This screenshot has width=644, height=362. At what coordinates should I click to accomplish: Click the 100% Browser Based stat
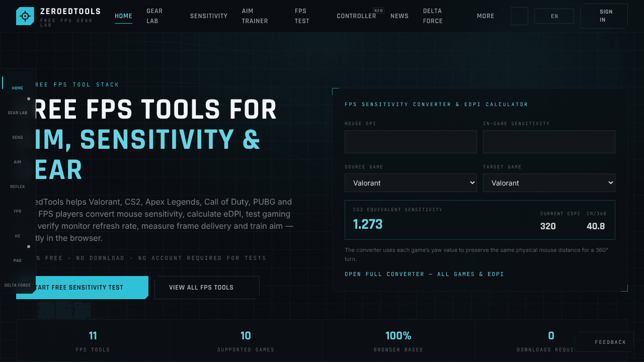tap(398, 341)
